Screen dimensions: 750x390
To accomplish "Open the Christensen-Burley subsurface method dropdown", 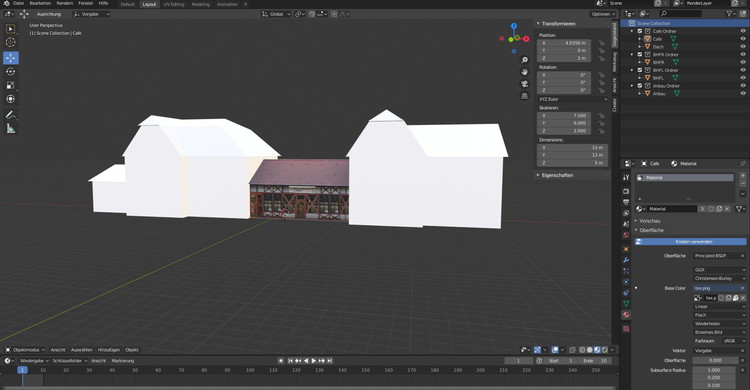I will 719,278.
